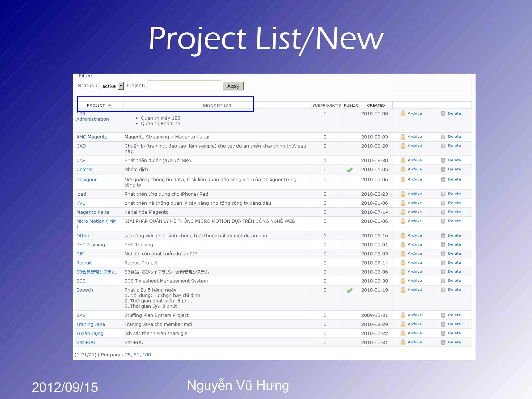Click the Delete trash icon for Magento Keitai
The height and width of the screenshot is (399, 532).
click(443, 212)
